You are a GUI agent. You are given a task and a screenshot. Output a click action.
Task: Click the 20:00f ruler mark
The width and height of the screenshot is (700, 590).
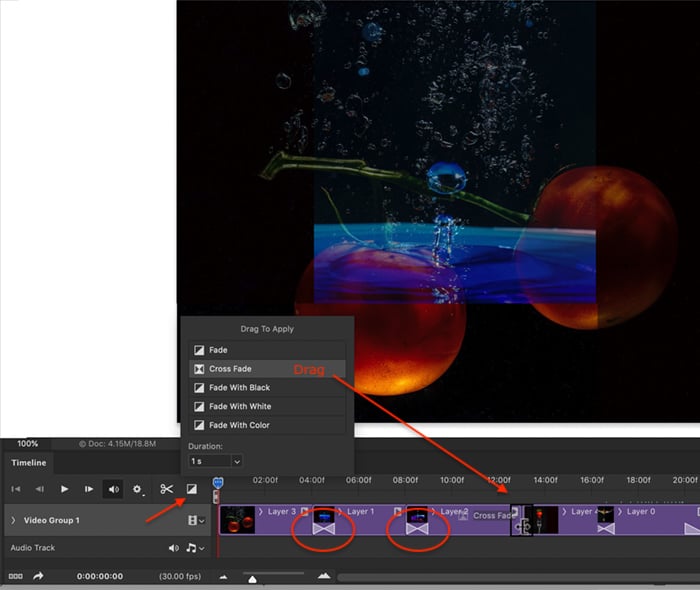coord(685,480)
